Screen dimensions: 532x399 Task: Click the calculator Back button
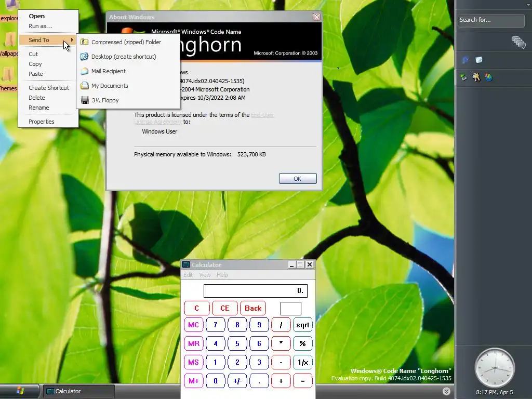[253, 308]
